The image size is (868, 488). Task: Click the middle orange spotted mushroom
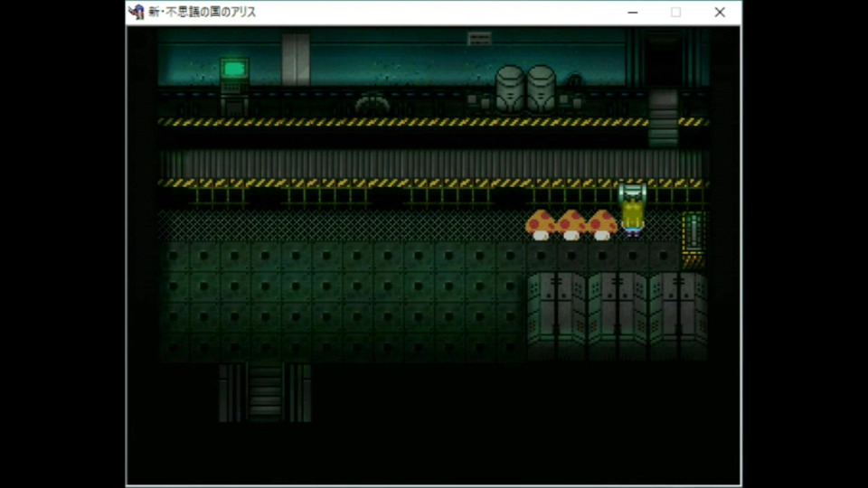point(571,225)
